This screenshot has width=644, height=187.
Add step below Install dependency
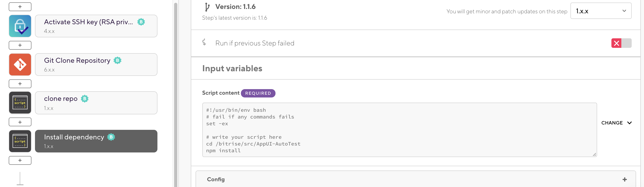20,160
